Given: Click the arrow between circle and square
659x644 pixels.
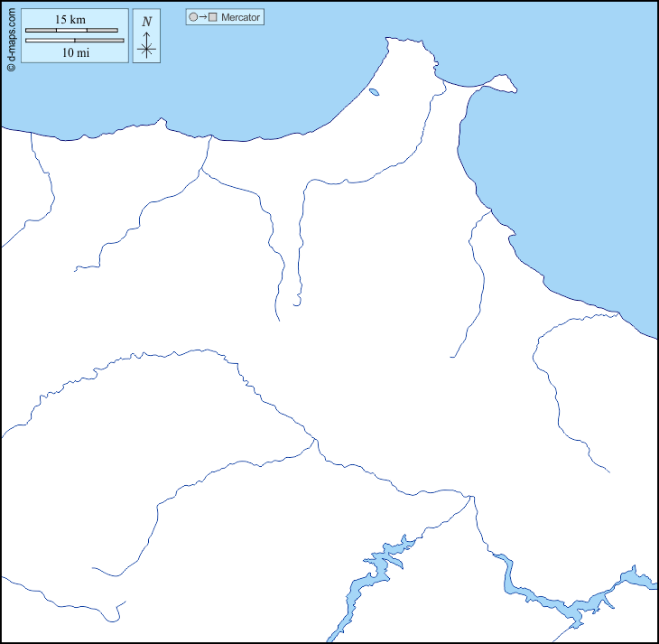Looking at the screenshot, I should [203, 17].
